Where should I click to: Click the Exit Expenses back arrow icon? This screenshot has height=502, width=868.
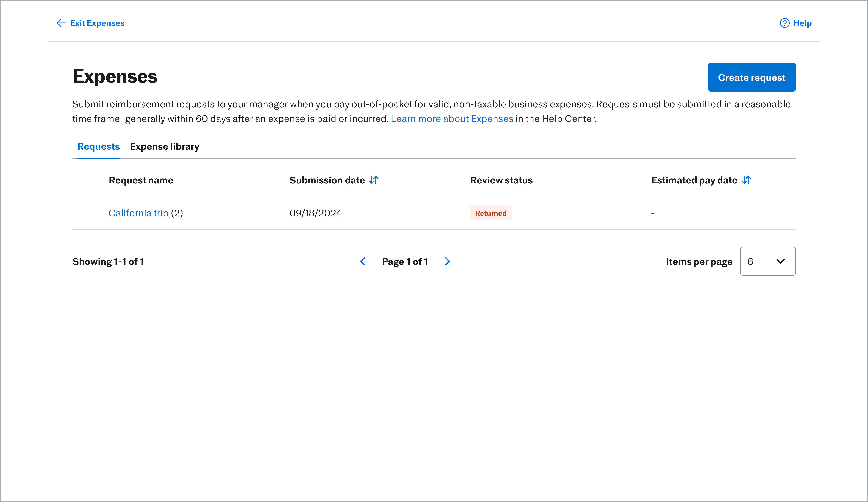click(61, 23)
